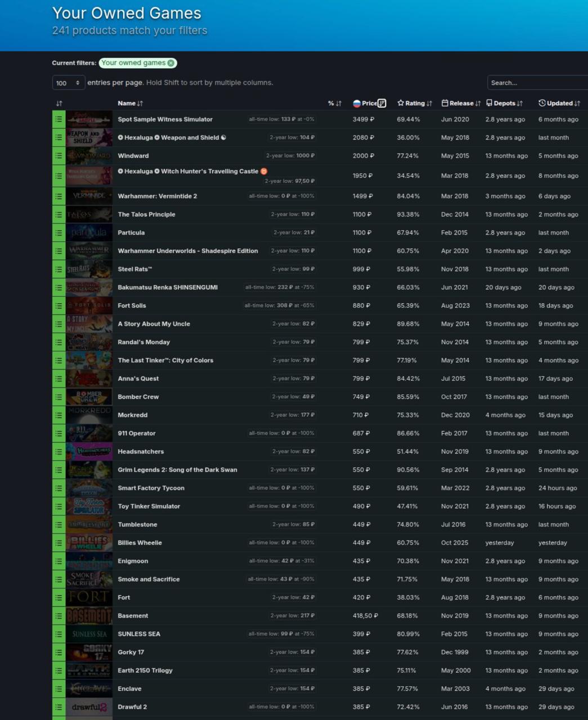
Task: Click the green list icon for Tumblestone
Action: coord(59,525)
